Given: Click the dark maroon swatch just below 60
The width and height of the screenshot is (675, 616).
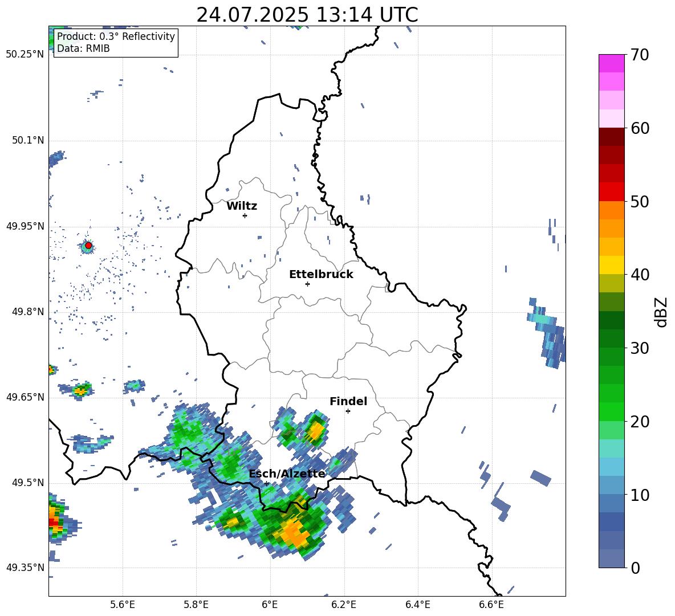Looking at the screenshot, I should coord(611,137).
